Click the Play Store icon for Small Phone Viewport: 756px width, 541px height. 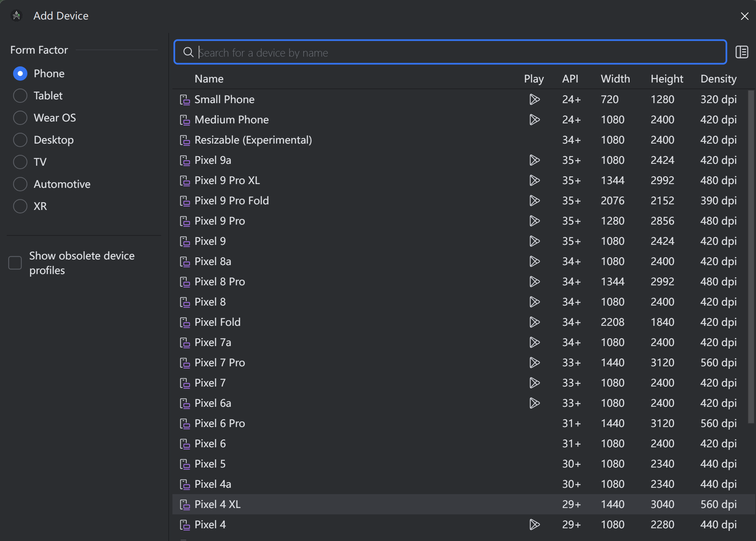(534, 99)
